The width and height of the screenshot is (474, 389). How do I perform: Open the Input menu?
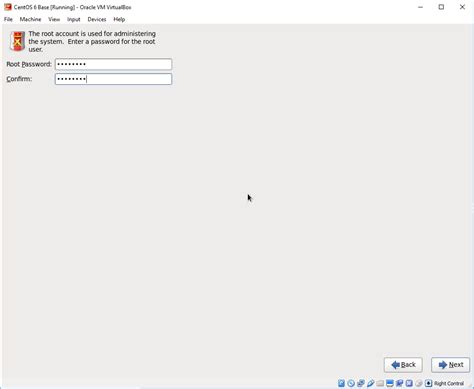pyautogui.click(x=74, y=19)
